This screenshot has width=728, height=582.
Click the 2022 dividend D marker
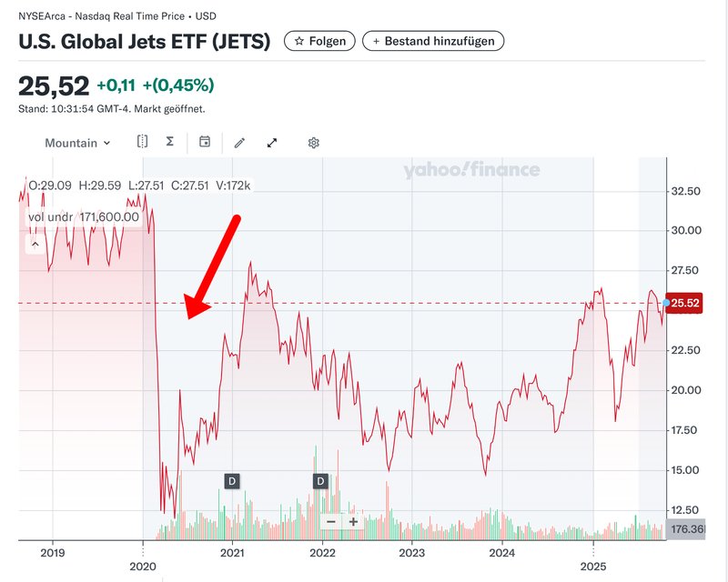(320, 480)
